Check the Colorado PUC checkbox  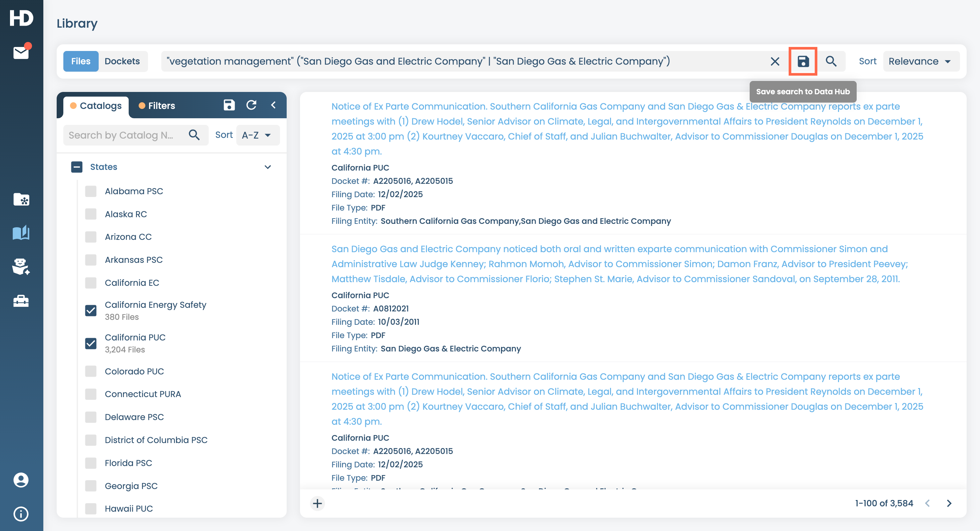pos(91,371)
